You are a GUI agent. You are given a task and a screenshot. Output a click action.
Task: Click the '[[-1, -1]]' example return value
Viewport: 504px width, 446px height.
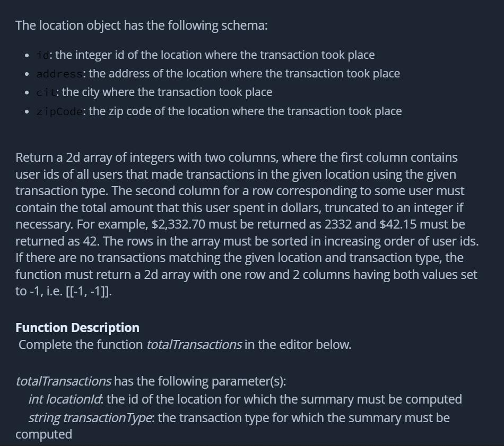pos(88,292)
